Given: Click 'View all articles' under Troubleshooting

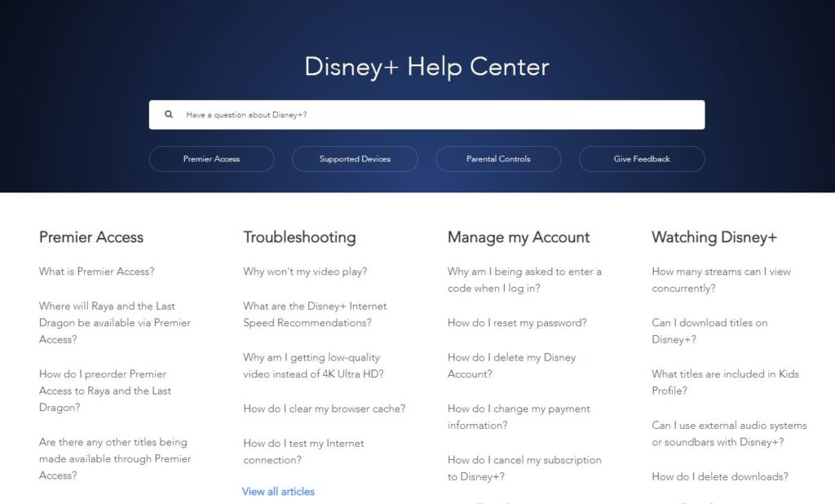Looking at the screenshot, I should point(278,492).
